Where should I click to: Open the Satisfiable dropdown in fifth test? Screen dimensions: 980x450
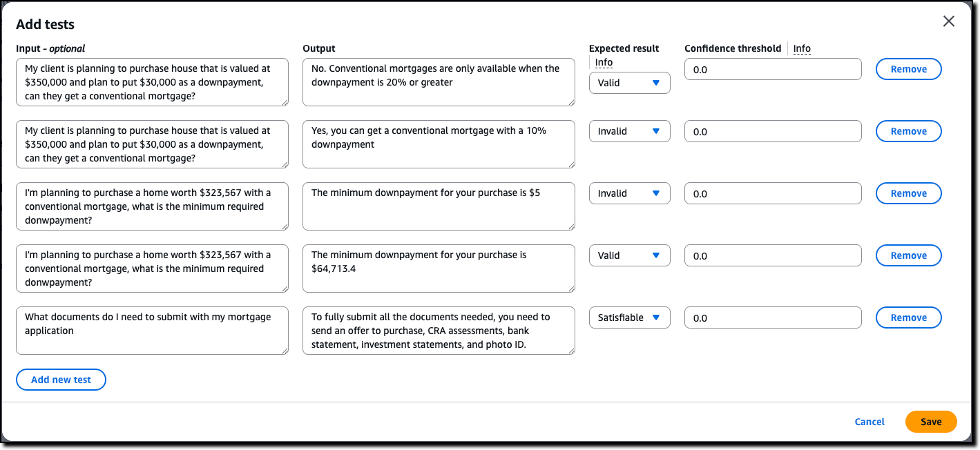click(629, 317)
